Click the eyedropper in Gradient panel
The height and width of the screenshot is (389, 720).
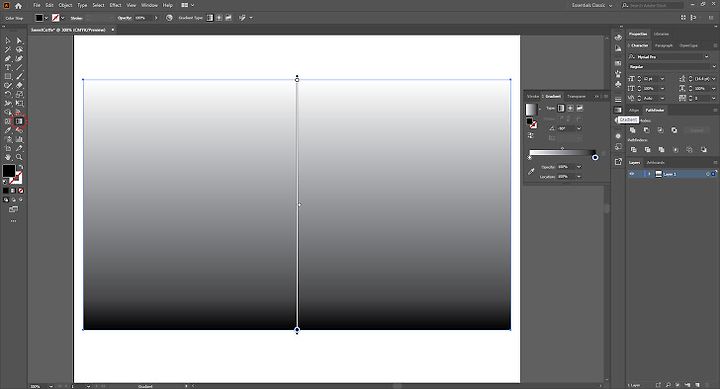(531, 171)
